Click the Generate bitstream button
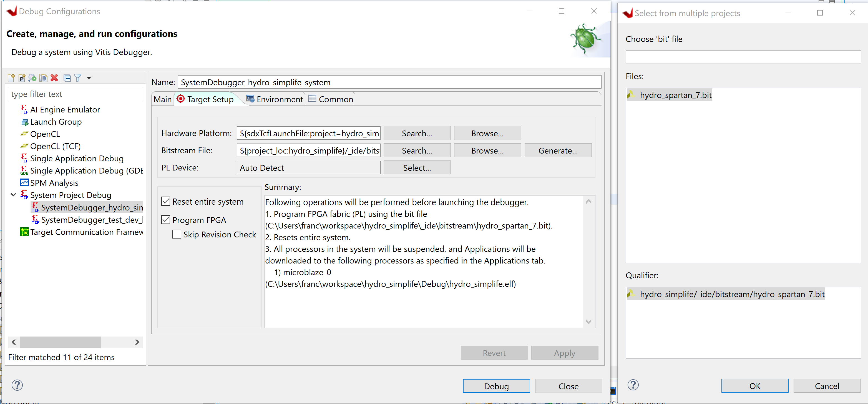Screen dimensions: 868x404 point(558,150)
